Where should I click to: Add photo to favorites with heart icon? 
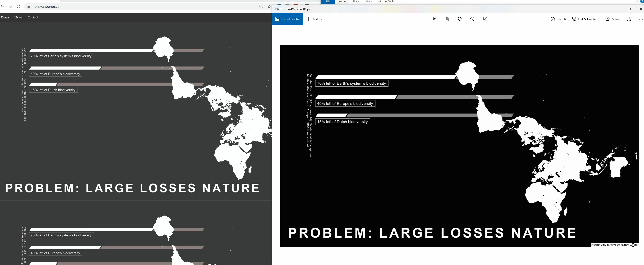[x=460, y=19]
